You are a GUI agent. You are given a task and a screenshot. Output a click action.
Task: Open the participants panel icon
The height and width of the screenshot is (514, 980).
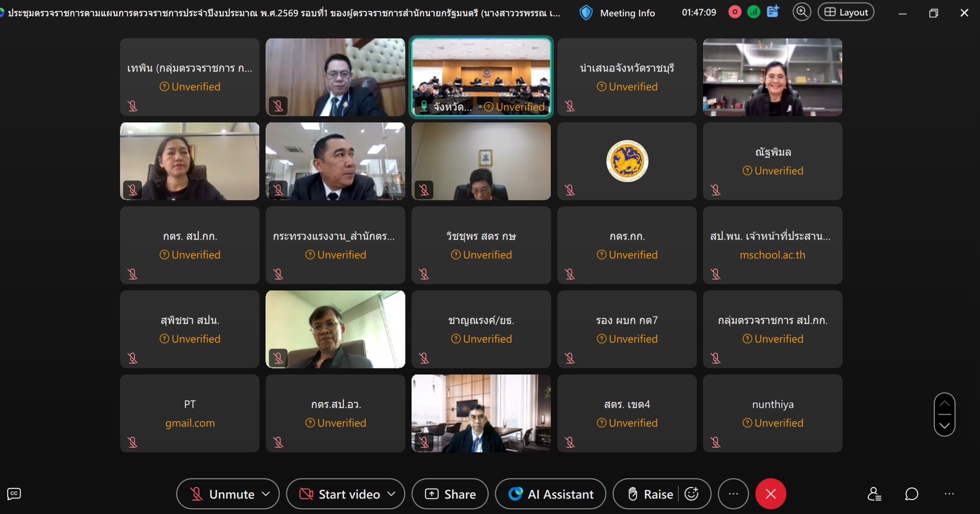click(x=874, y=494)
